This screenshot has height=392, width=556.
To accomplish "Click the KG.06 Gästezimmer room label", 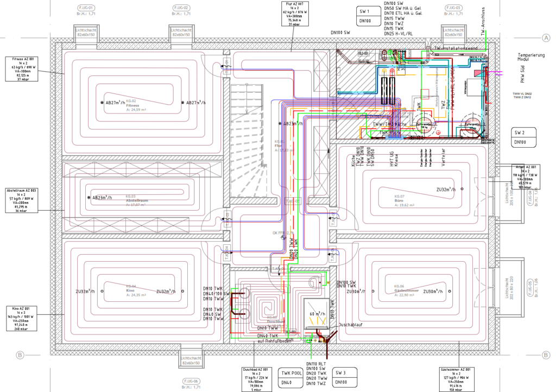I will (406, 290).
